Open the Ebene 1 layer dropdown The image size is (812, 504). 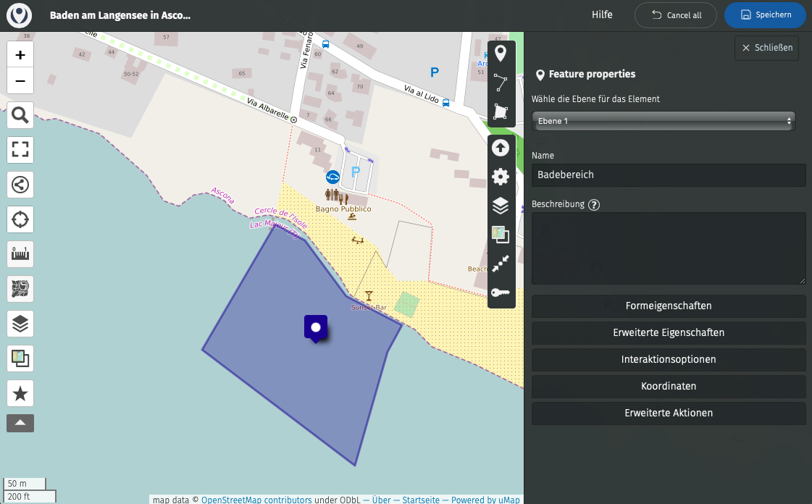[x=664, y=121]
